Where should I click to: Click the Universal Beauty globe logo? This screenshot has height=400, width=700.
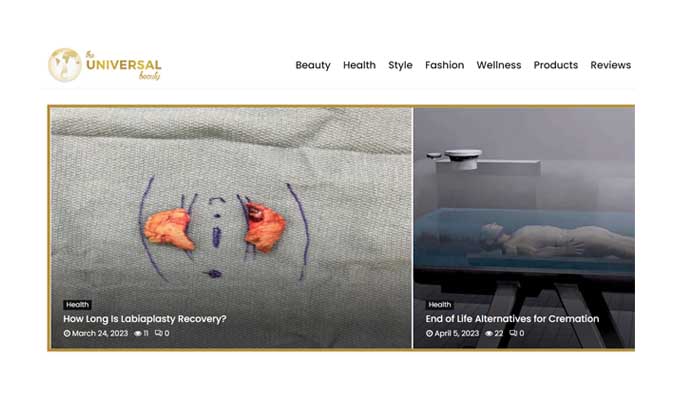104,65
